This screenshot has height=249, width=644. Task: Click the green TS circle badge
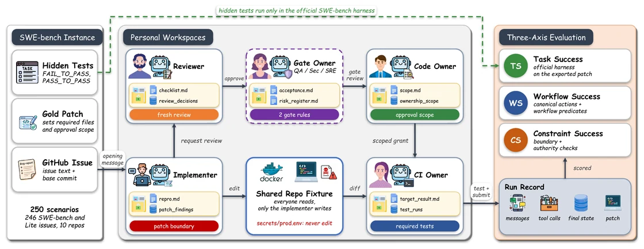[x=515, y=66]
